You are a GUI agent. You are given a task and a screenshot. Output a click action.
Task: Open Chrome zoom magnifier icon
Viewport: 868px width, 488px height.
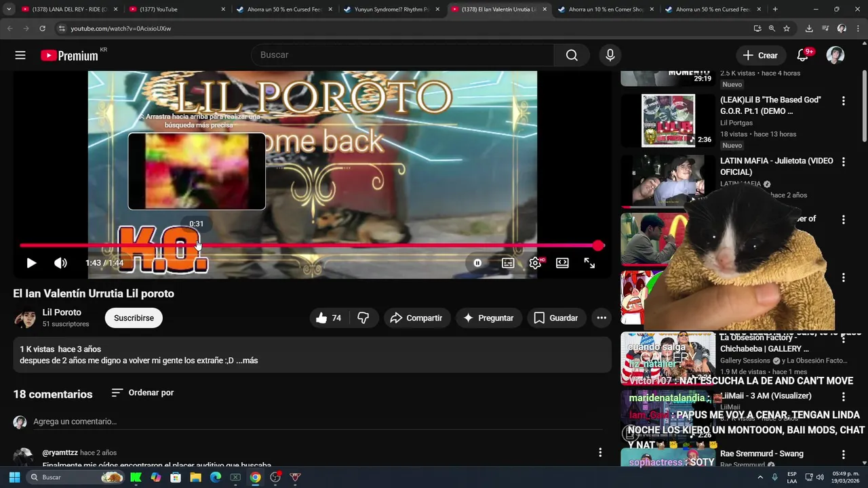(772, 28)
